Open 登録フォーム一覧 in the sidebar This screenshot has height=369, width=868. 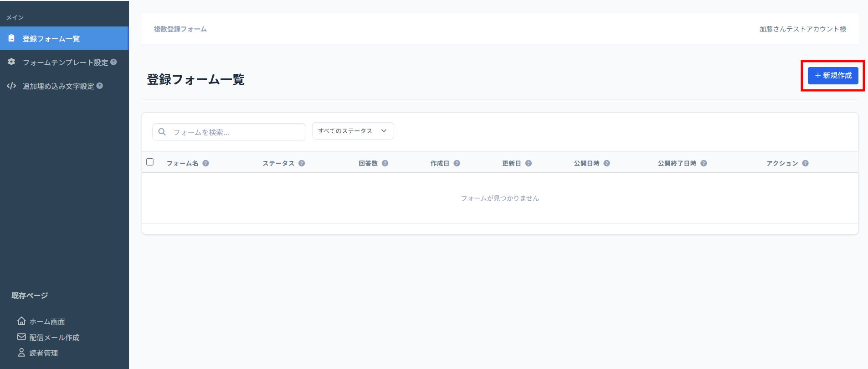coord(51,39)
